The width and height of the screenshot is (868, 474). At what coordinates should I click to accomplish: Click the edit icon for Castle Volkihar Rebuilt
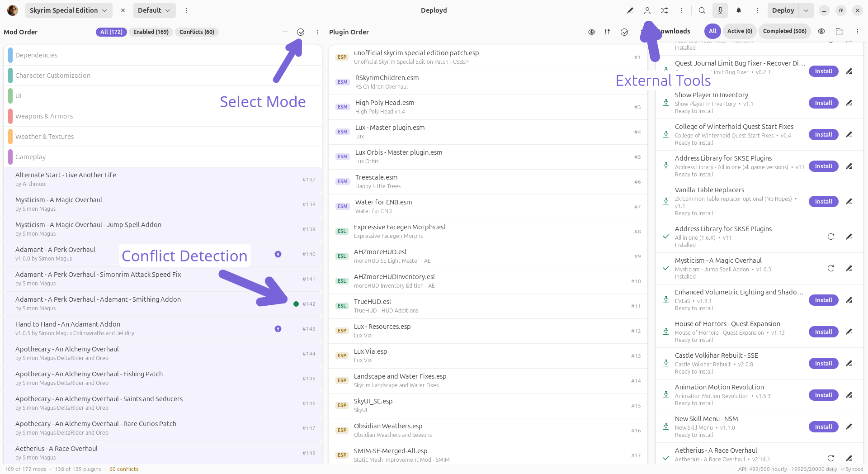(x=849, y=364)
